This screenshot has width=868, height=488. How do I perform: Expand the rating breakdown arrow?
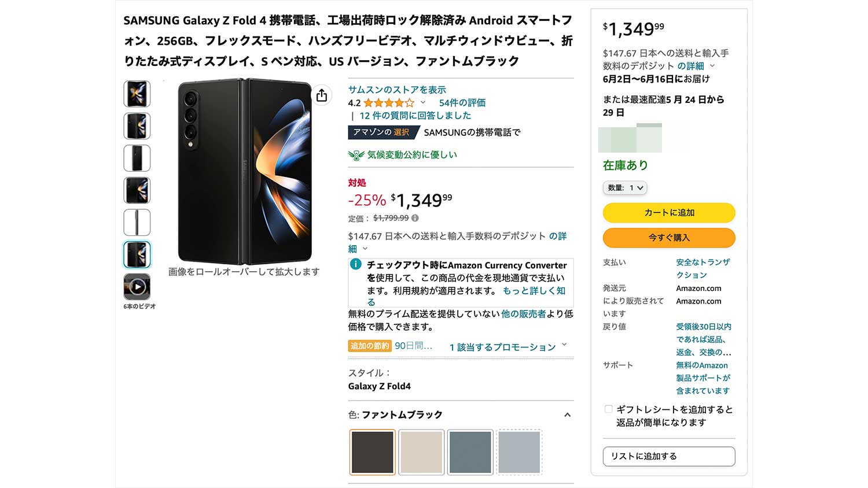423,102
